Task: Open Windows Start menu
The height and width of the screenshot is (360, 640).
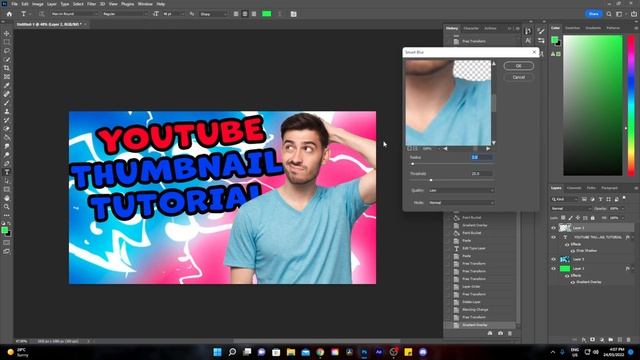Action: (217, 352)
